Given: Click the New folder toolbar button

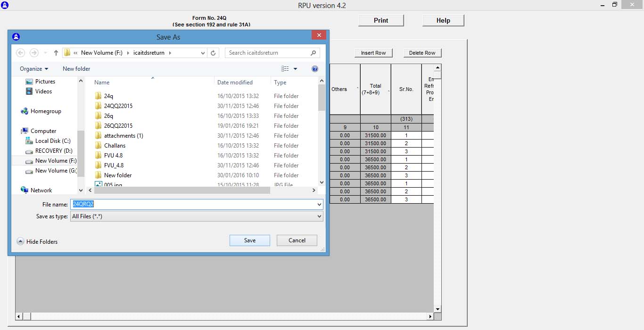Looking at the screenshot, I should click(x=76, y=69).
